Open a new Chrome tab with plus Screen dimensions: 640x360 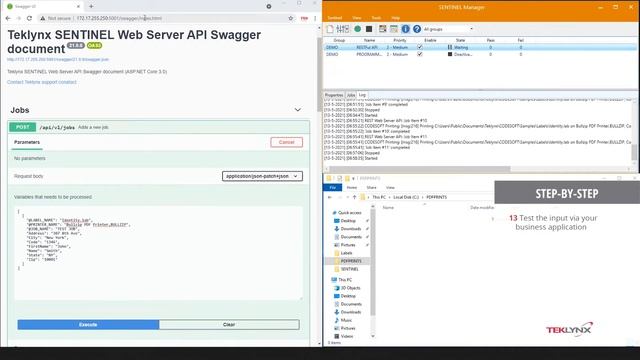coord(91,7)
